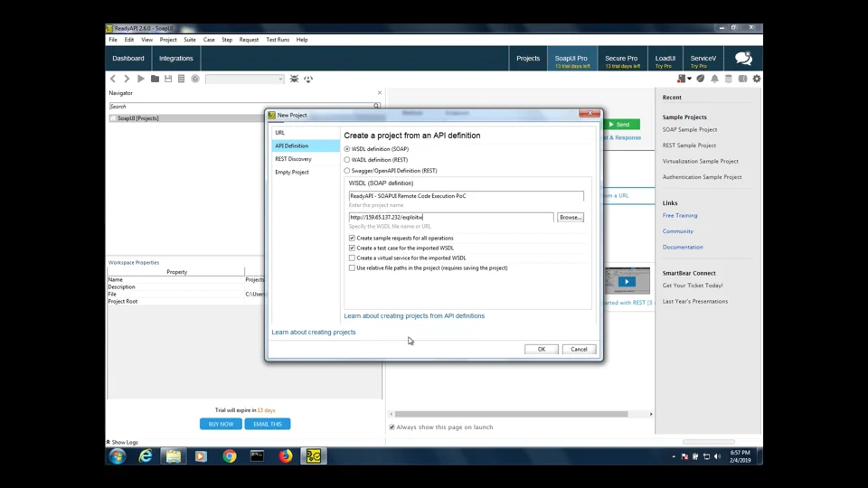
Task: Confirm the New Project dialog with OK
Action: pos(542,349)
